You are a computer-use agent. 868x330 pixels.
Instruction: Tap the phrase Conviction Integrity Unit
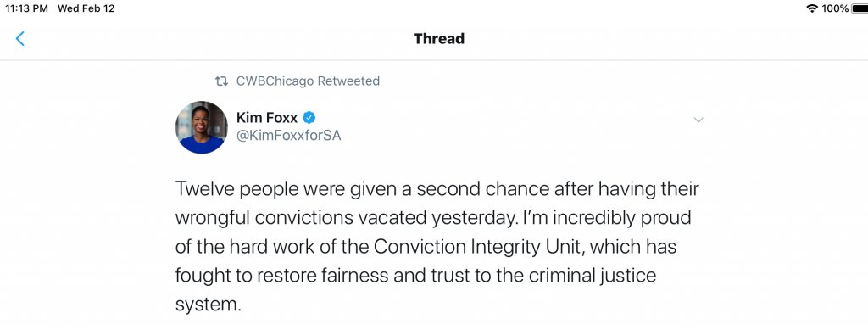click(x=479, y=246)
